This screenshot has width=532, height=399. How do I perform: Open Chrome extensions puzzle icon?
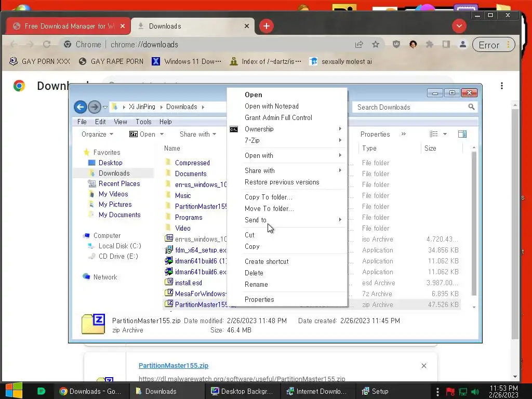tap(430, 45)
